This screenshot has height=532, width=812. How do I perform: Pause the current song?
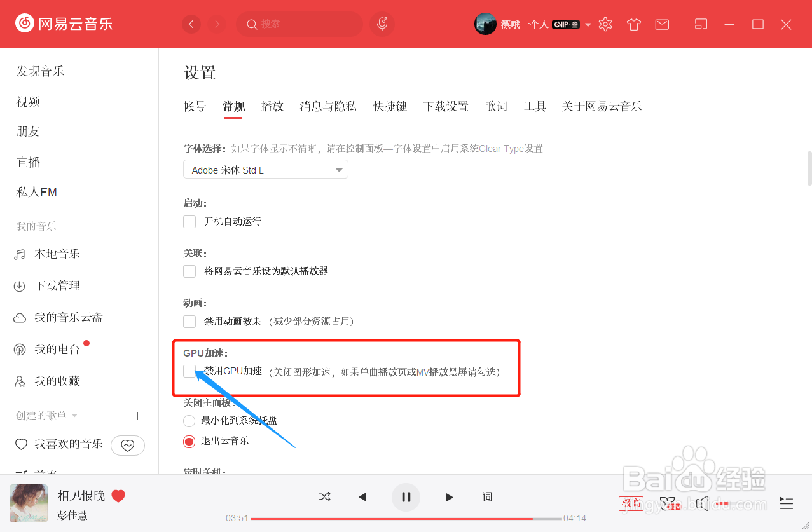tap(406, 497)
